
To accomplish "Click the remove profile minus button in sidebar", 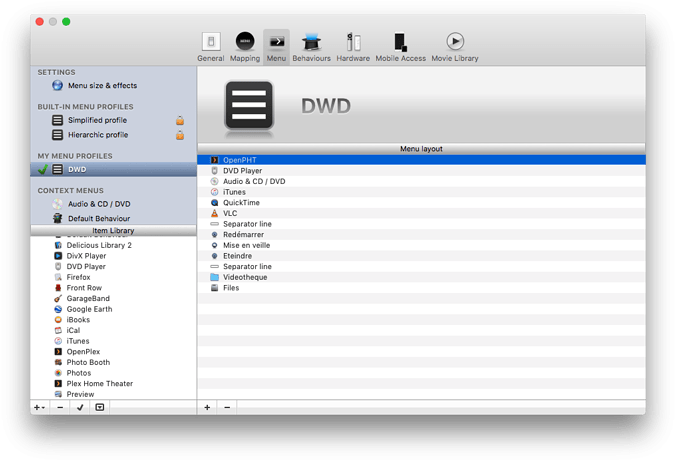I will pos(60,408).
